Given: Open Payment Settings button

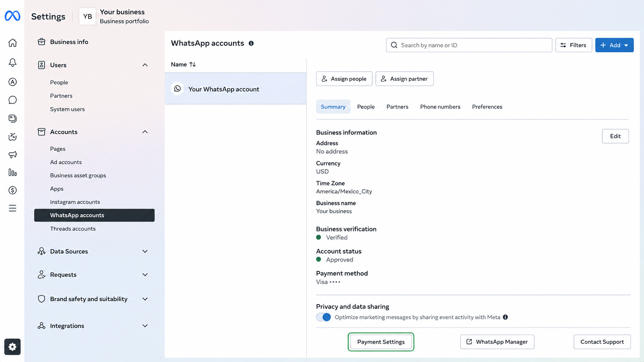Looking at the screenshot, I should pos(381,342).
